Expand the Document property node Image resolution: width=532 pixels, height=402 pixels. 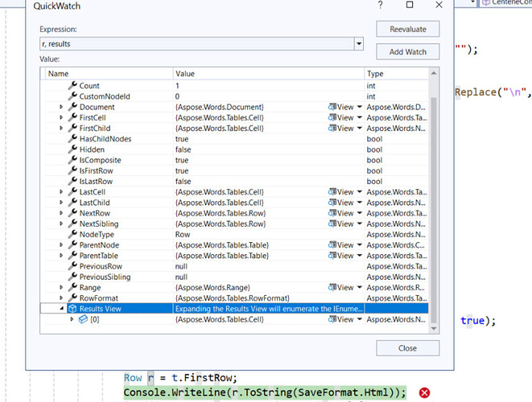(62, 107)
